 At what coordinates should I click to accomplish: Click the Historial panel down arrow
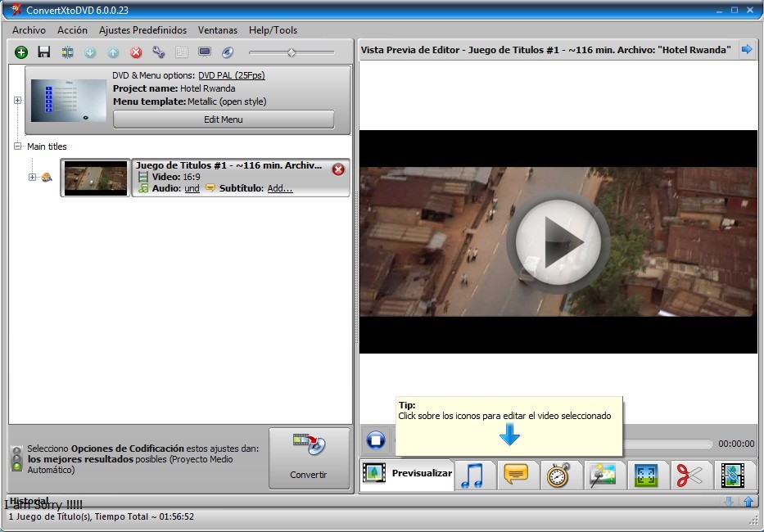(729, 501)
